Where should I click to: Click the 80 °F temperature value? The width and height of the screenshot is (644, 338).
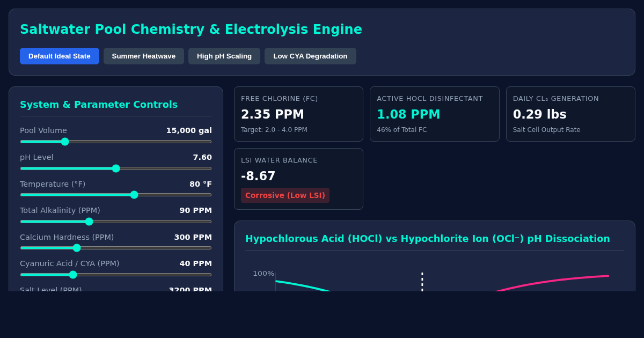(x=201, y=184)
